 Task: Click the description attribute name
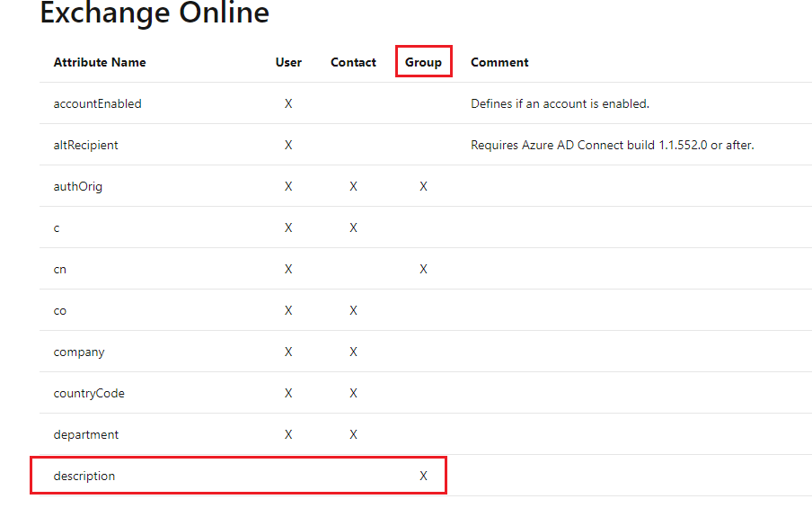pos(84,477)
